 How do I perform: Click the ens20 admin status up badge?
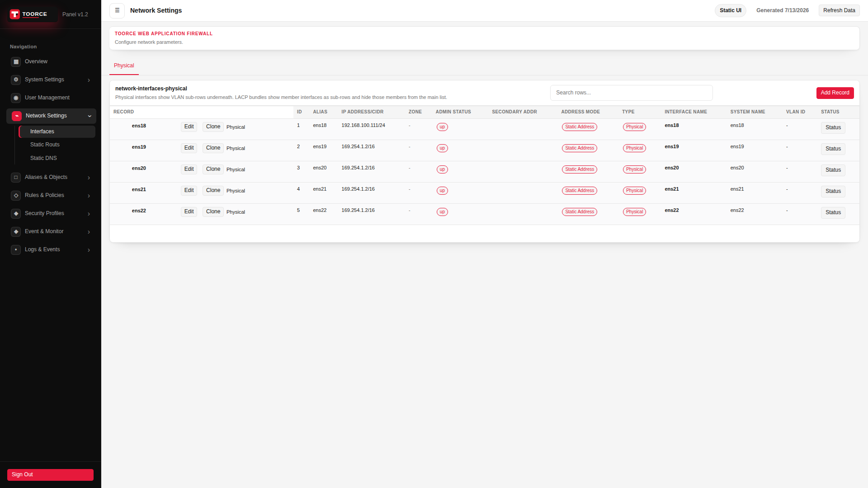pyautogui.click(x=442, y=169)
